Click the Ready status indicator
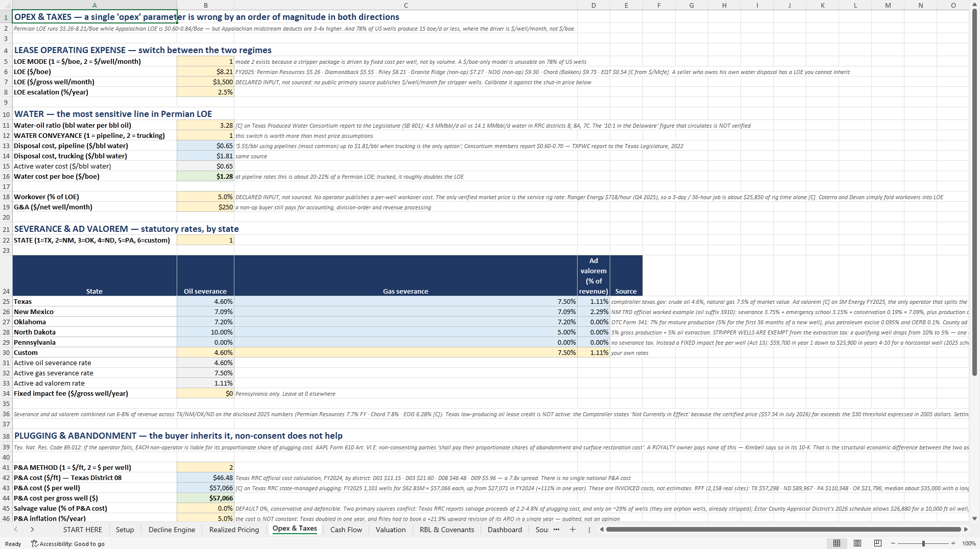Screen dimensions: 980x549 coord(13,544)
